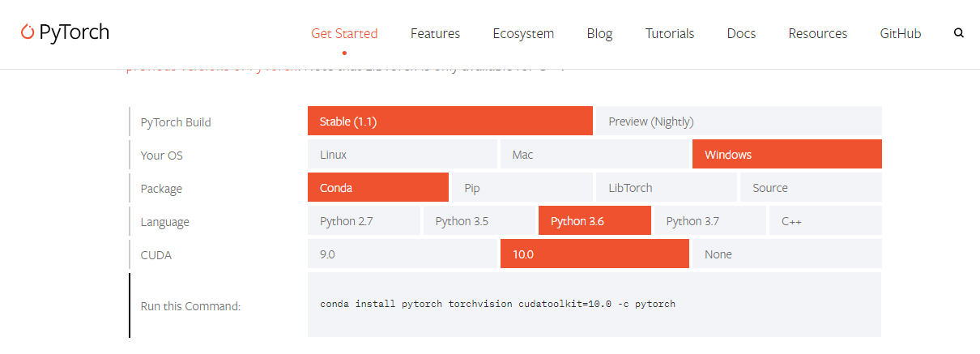Open the Ecosystem menu item

tap(523, 33)
